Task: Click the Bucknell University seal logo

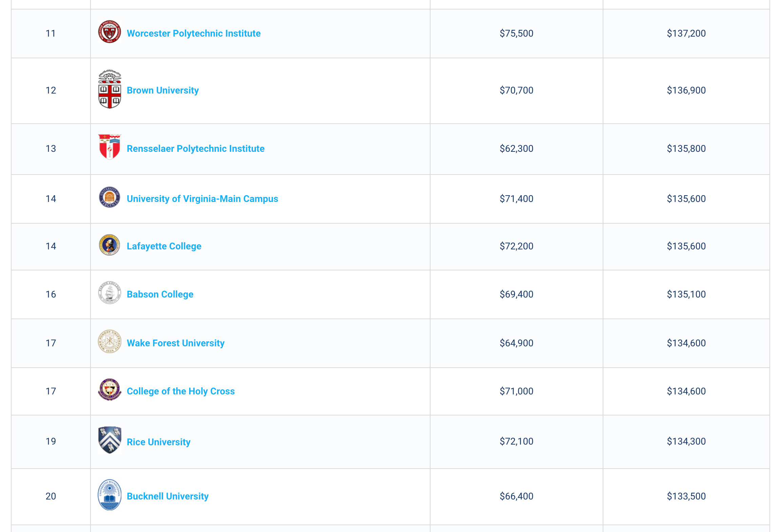Action: click(x=109, y=495)
